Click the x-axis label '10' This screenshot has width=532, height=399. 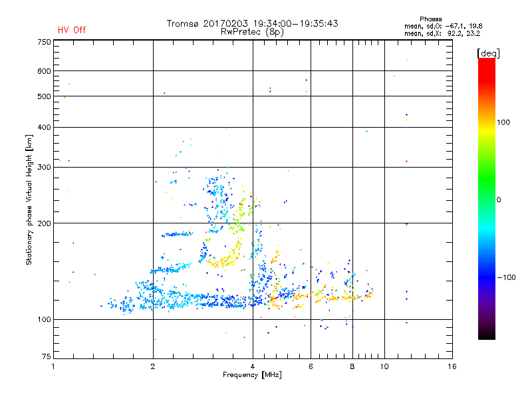point(384,366)
